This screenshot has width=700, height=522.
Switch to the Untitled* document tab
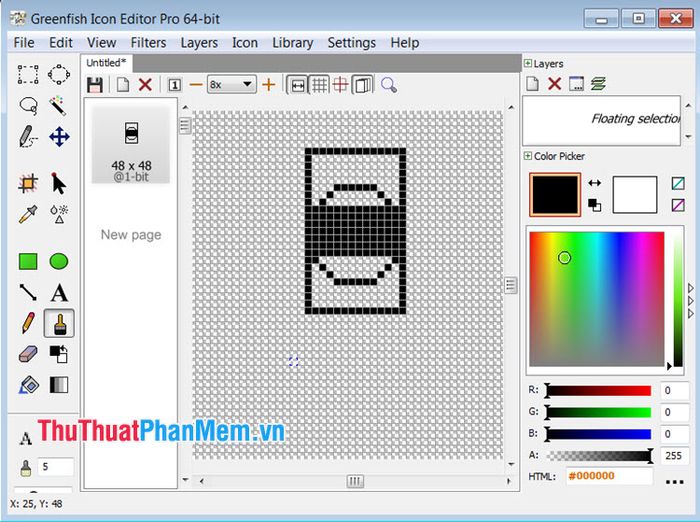(x=106, y=63)
